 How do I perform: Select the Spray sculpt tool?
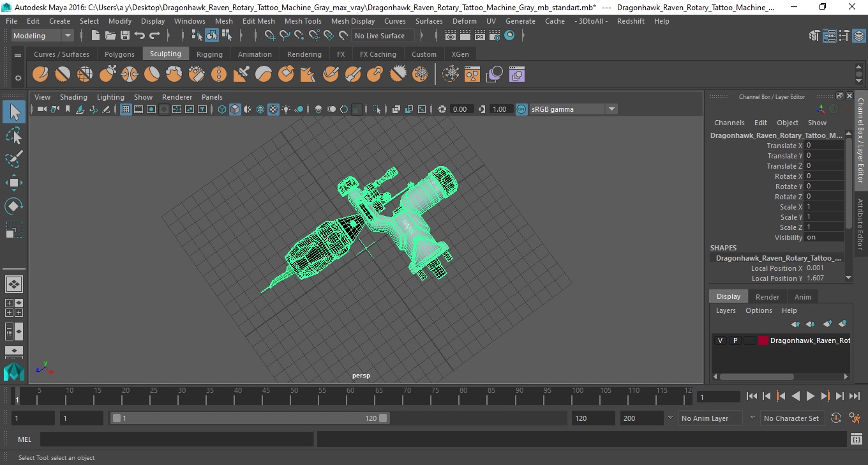197,75
